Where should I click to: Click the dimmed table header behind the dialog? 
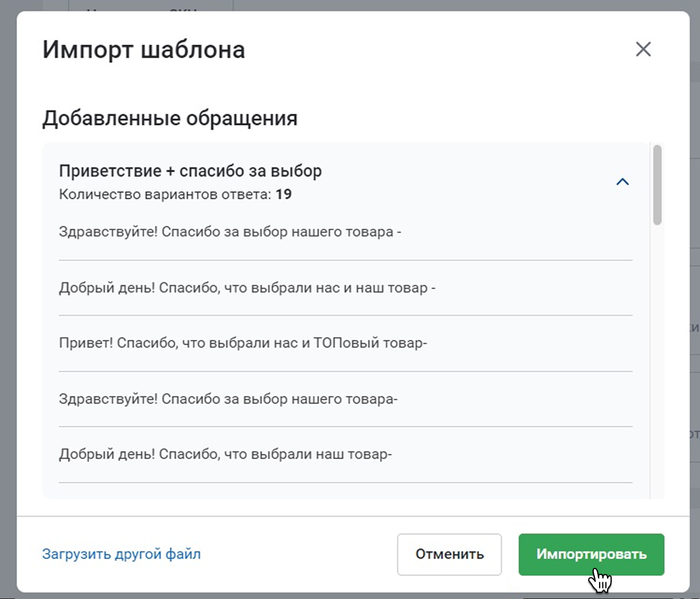click(x=150, y=5)
